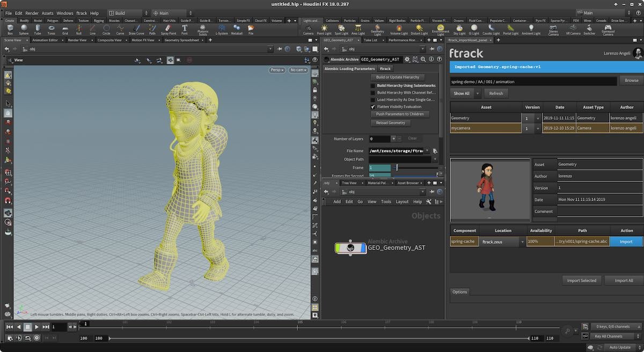Viewport: 644px width, 352px height.
Task: Enable Build Hierarchy With Channel Ref checkbox
Action: click(373, 92)
